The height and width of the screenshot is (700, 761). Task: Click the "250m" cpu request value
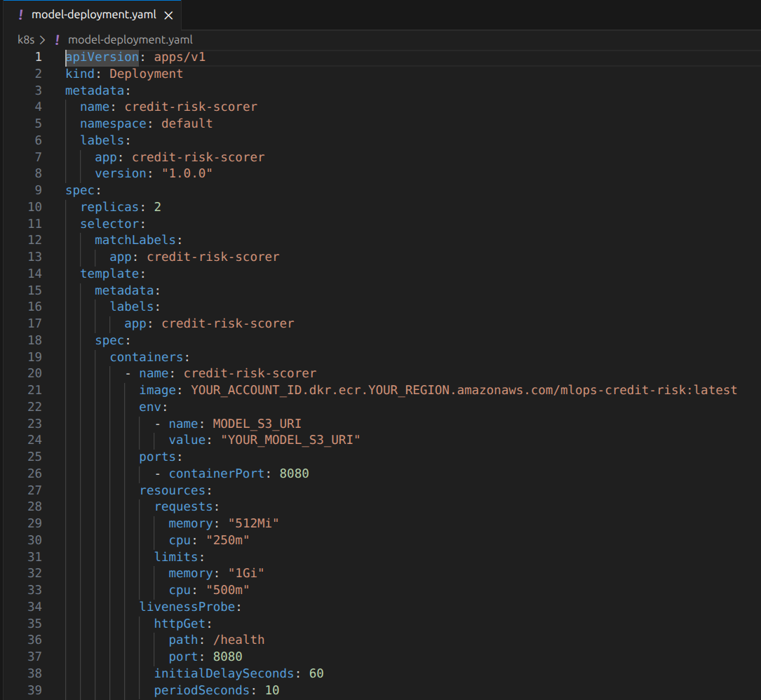228,540
